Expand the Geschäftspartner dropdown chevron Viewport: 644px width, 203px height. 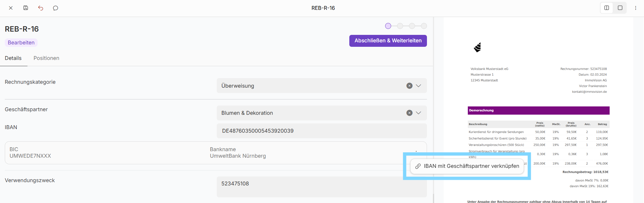click(x=419, y=113)
